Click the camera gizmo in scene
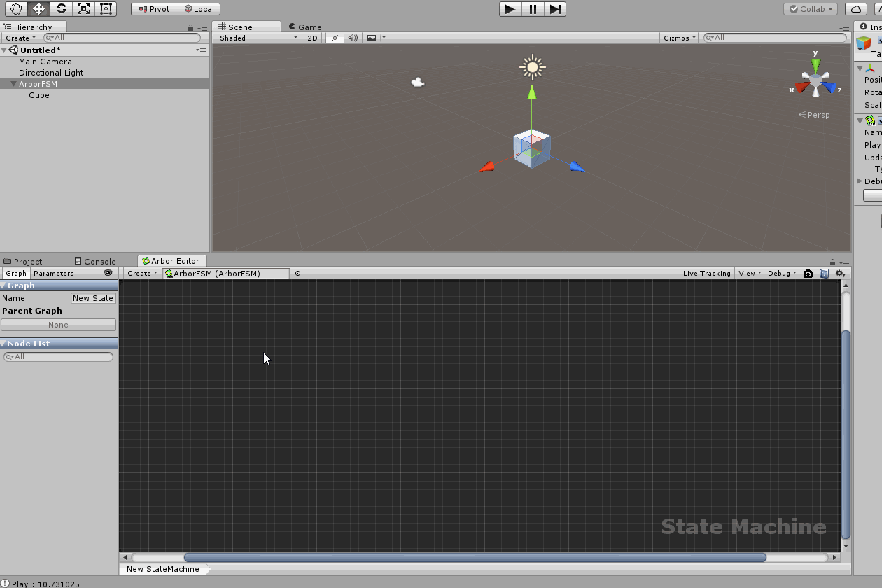The height and width of the screenshot is (588, 882). click(x=418, y=83)
